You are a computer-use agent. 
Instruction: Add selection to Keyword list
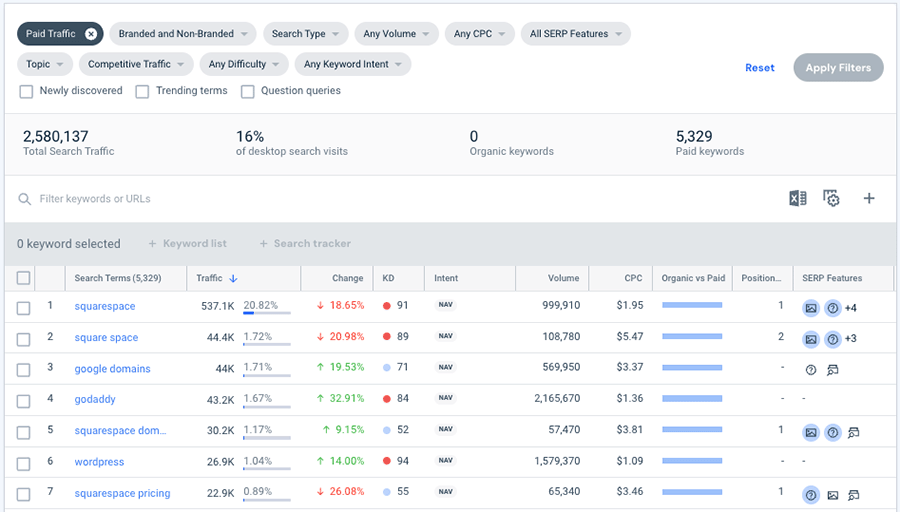(188, 244)
